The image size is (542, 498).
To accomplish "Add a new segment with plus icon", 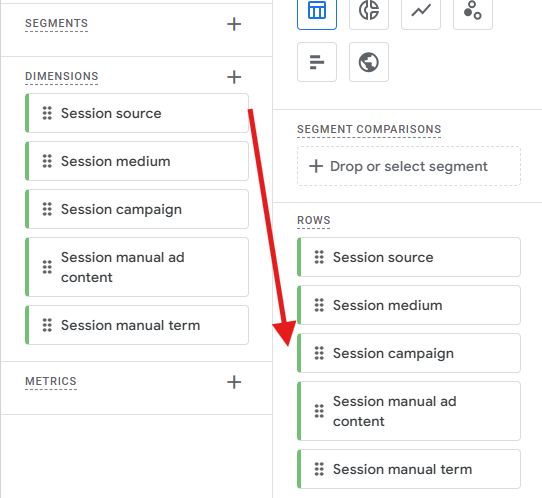I will pos(234,24).
